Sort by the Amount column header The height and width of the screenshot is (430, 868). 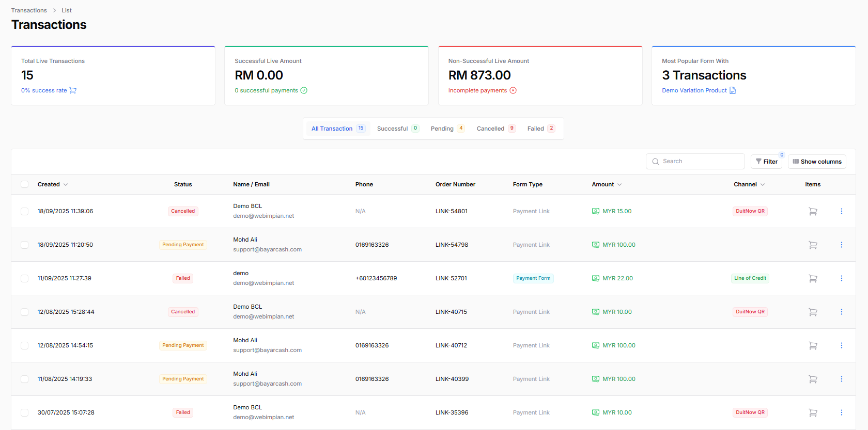(x=607, y=184)
